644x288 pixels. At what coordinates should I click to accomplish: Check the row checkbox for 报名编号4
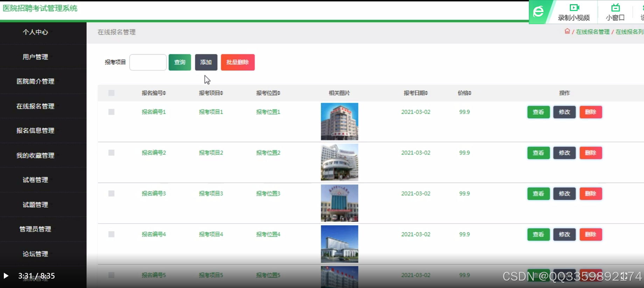(x=111, y=234)
